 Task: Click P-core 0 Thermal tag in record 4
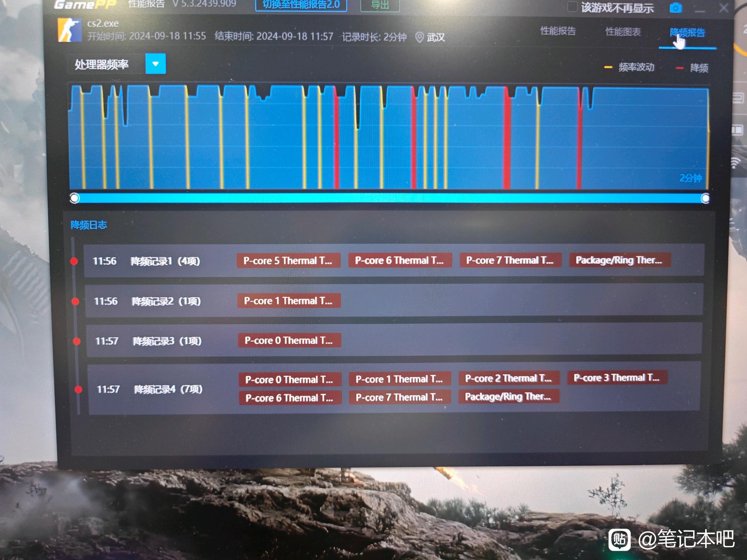coord(290,379)
